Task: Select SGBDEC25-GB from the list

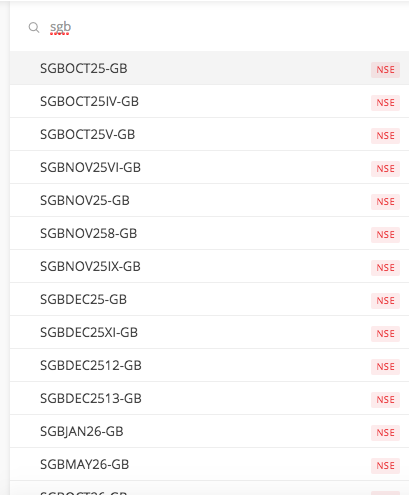Action: click(209, 299)
